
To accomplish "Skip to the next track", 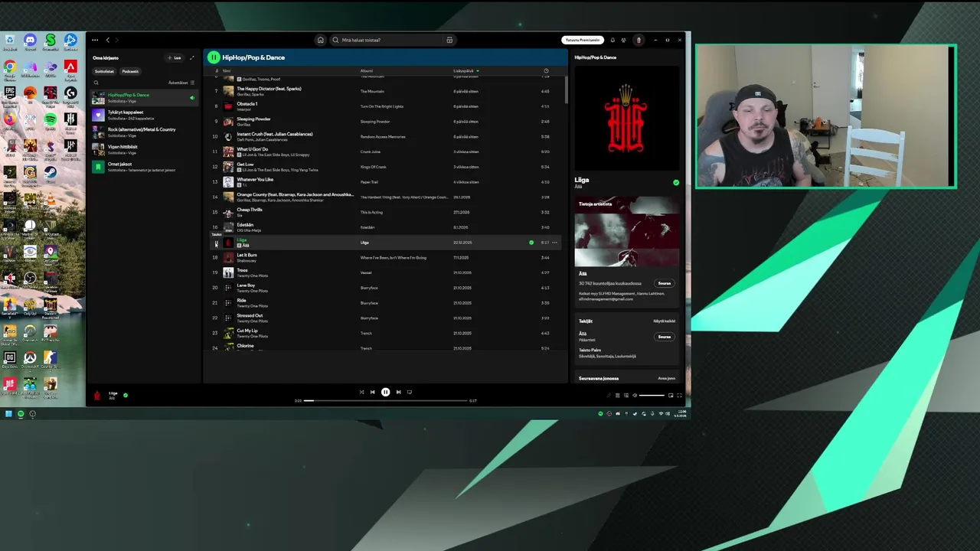I will pos(398,392).
